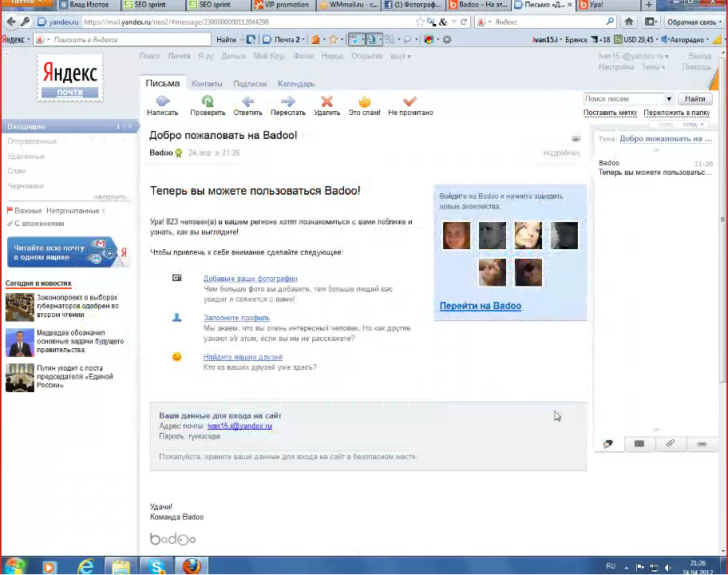Open the Windows Start button
Screen dimensions: 728x575
click(14, 566)
